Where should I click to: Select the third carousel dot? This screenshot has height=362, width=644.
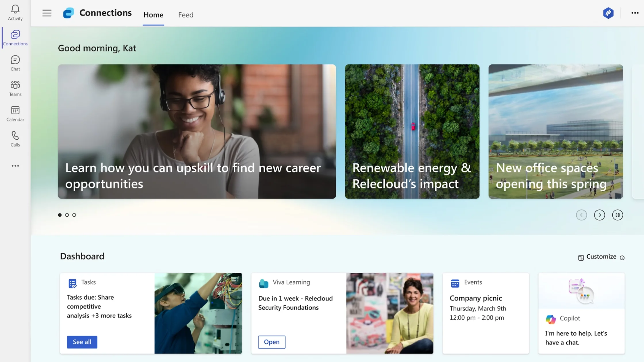pyautogui.click(x=74, y=215)
